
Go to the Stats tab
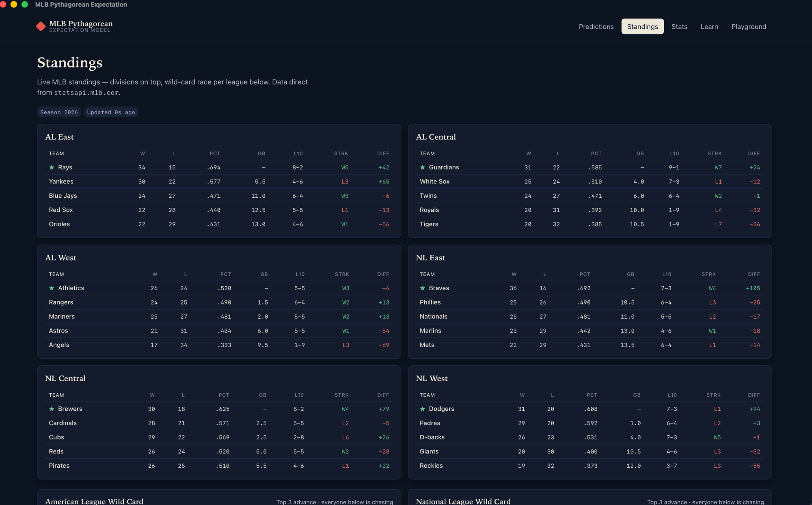point(679,26)
